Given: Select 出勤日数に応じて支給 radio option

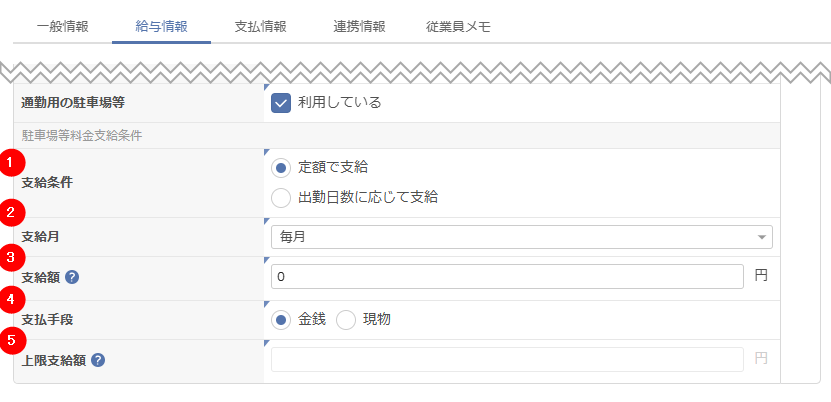Looking at the screenshot, I should pos(281,197).
